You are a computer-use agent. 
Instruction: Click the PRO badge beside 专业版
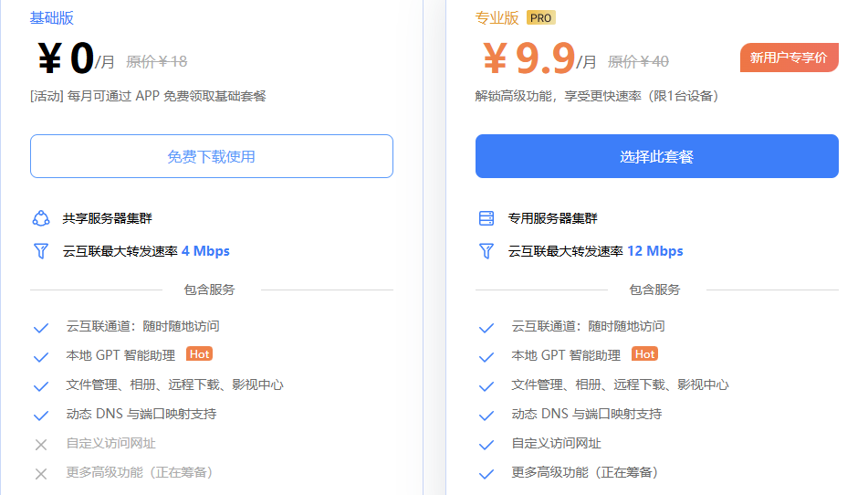pyautogui.click(x=541, y=18)
